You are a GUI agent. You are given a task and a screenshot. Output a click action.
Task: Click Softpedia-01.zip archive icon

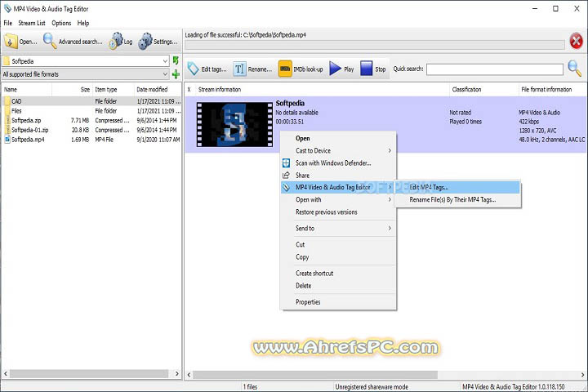tap(7, 130)
